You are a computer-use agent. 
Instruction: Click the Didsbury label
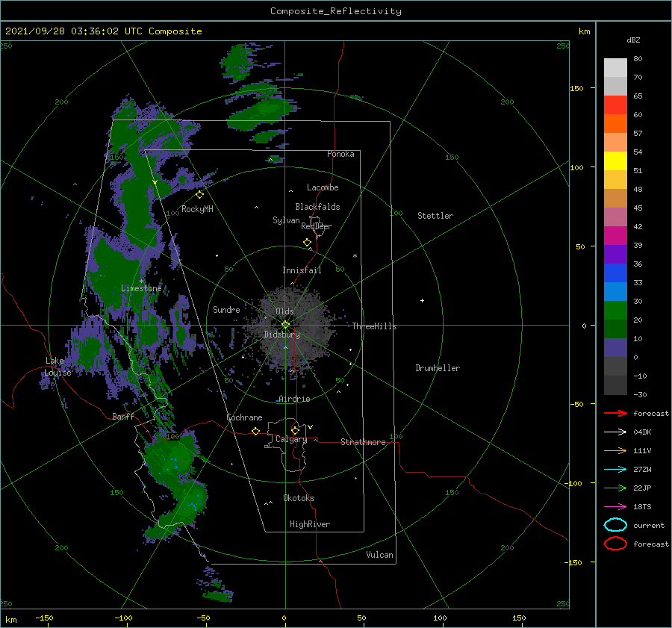click(281, 335)
